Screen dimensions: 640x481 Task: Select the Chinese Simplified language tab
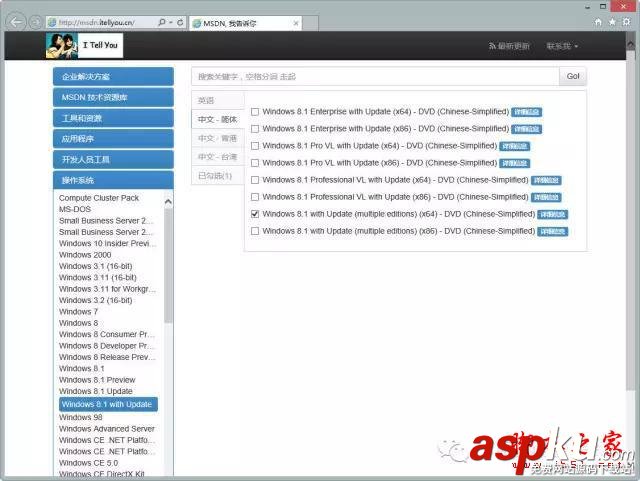[218, 119]
